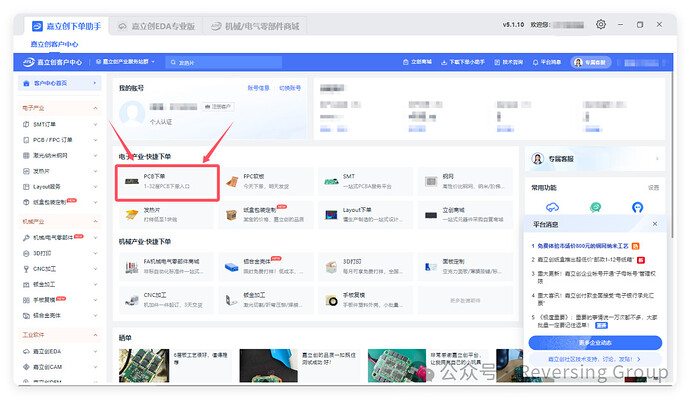
Task: Click the PCB下单 board icon
Action: click(132, 181)
